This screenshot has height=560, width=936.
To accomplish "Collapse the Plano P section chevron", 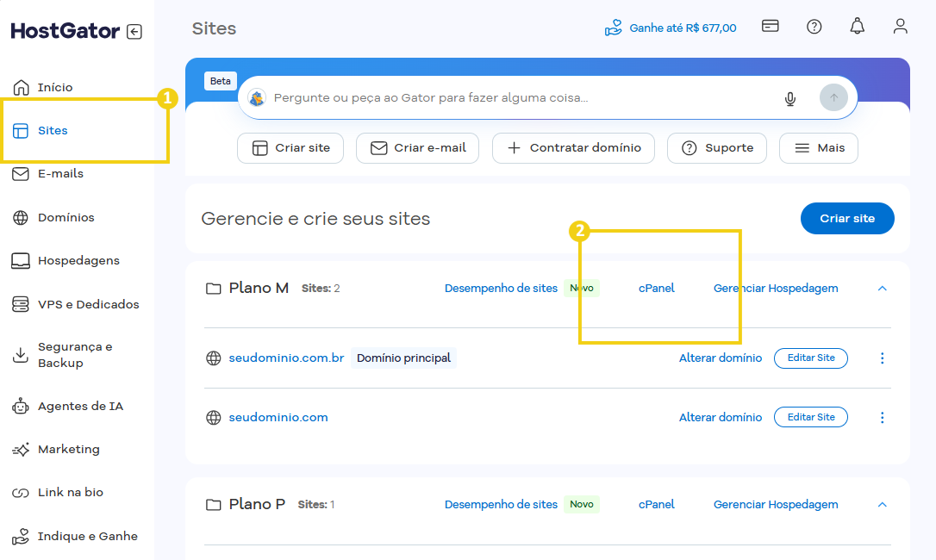I will coord(883,505).
